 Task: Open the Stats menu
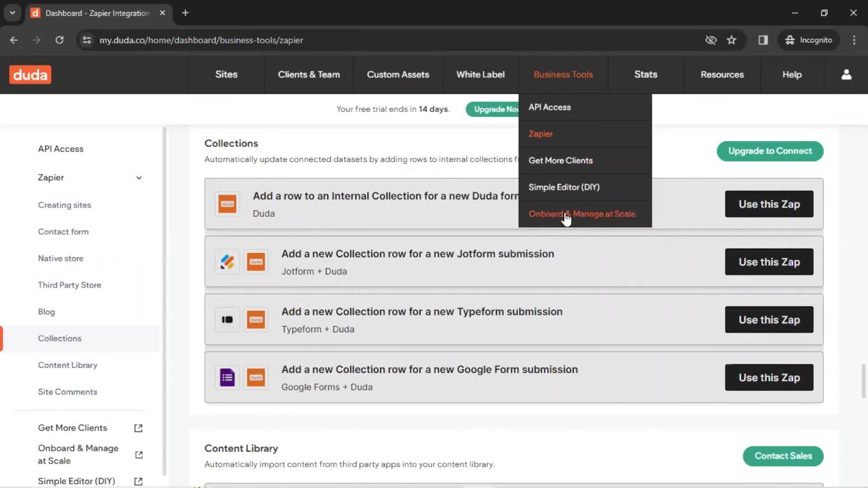point(646,75)
